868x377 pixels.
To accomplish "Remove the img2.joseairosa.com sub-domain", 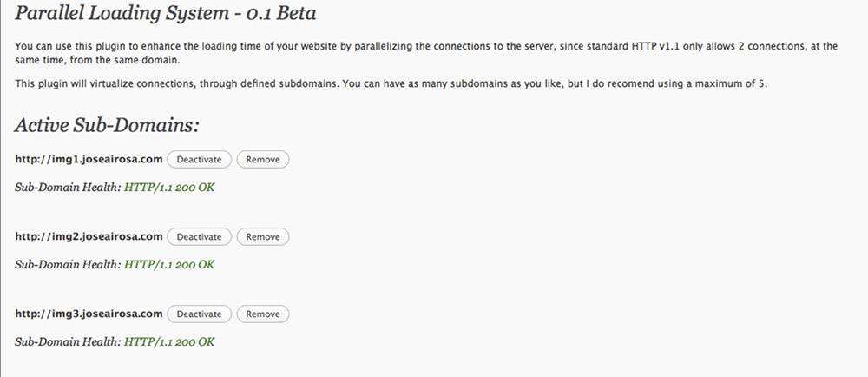I will 263,237.
